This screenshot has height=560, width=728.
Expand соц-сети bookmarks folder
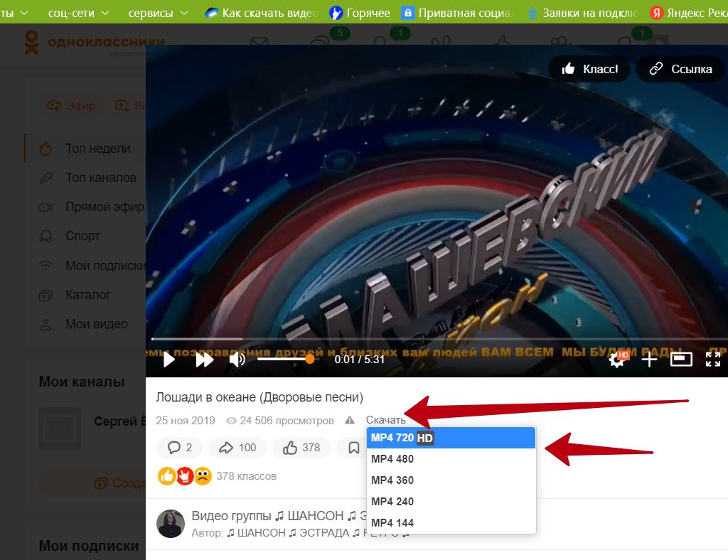(78, 13)
